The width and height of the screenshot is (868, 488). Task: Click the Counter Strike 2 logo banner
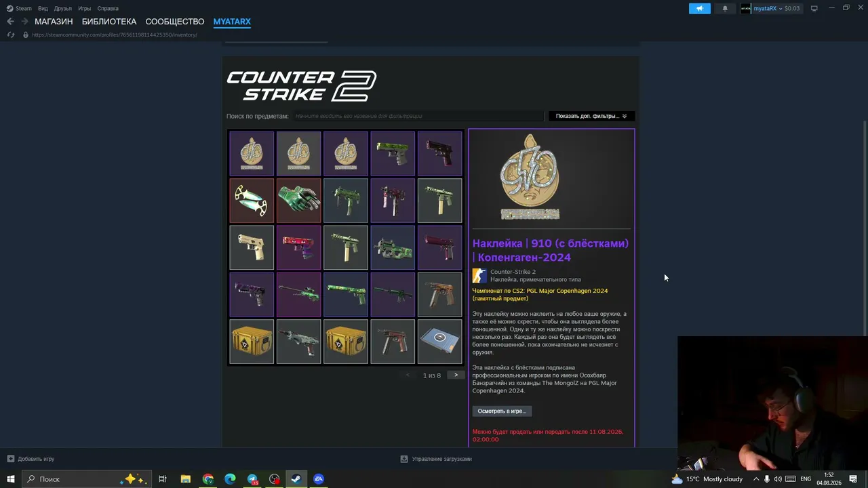point(301,86)
